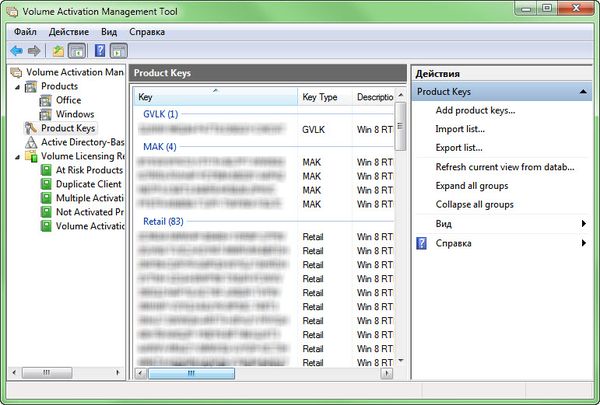This screenshot has width=600, height=405.
Task: Click the Справка help icon in Actions pane
Action: pyautogui.click(x=421, y=243)
